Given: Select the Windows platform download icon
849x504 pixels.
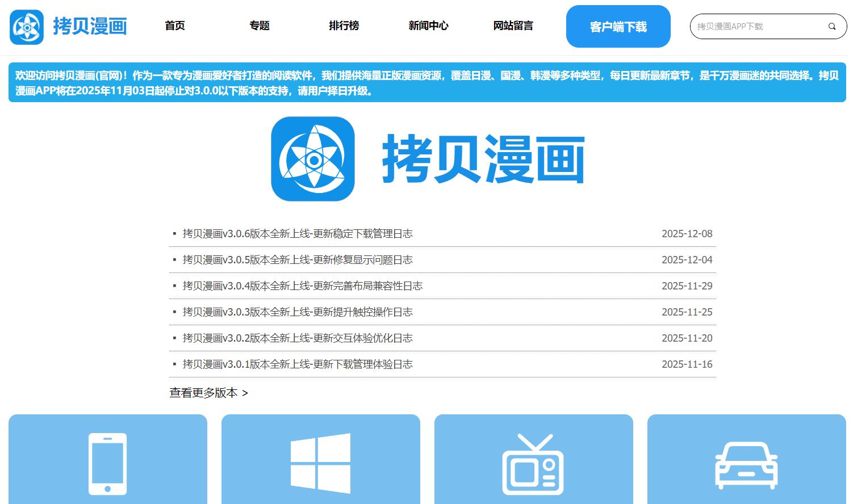Looking at the screenshot, I should click(320, 463).
